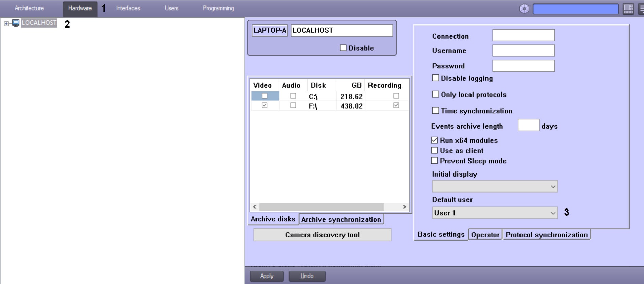Launch the Camera discovery tool
This screenshot has width=644, height=284.
(x=322, y=235)
